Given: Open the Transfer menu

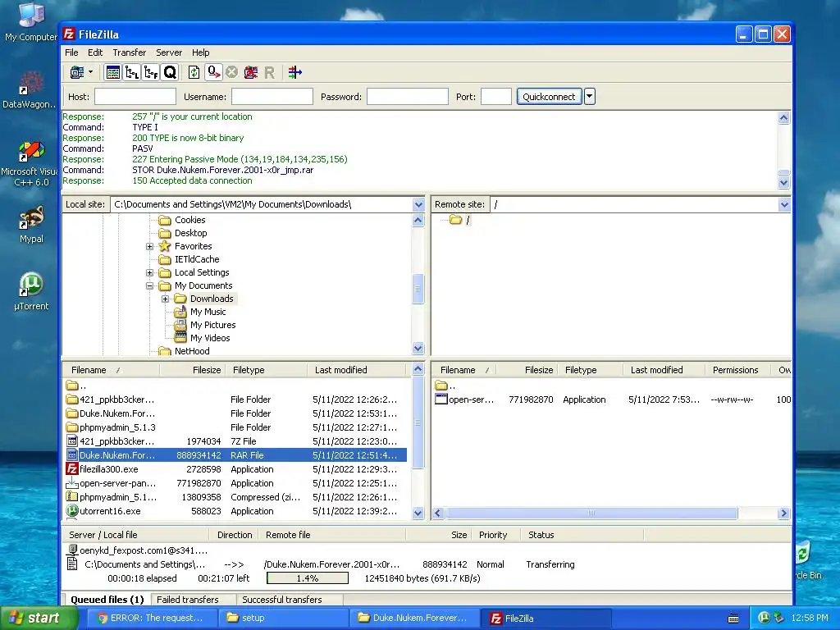Looking at the screenshot, I should (129, 52).
